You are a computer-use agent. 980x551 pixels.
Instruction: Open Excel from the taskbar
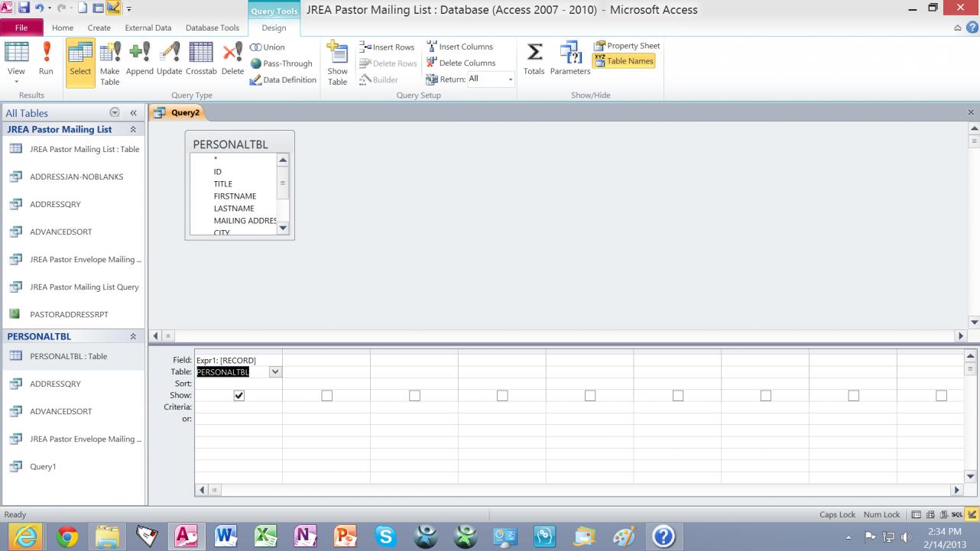(265, 537)
